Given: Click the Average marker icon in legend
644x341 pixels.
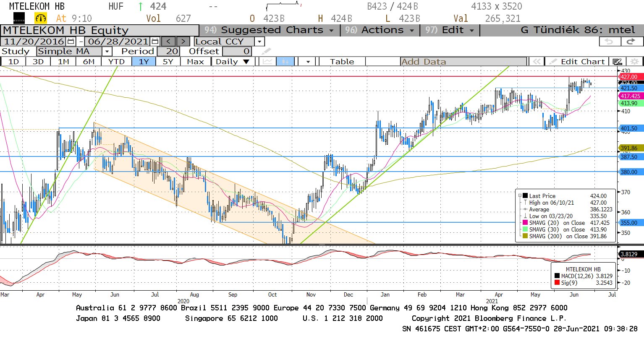Looking at the screenshot, I should [x=525, y=209].
